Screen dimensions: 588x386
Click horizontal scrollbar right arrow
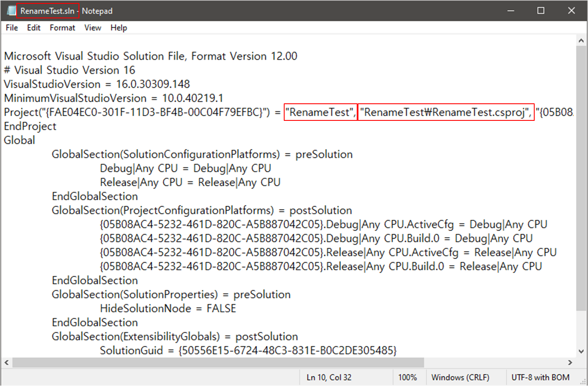point(570,363)
